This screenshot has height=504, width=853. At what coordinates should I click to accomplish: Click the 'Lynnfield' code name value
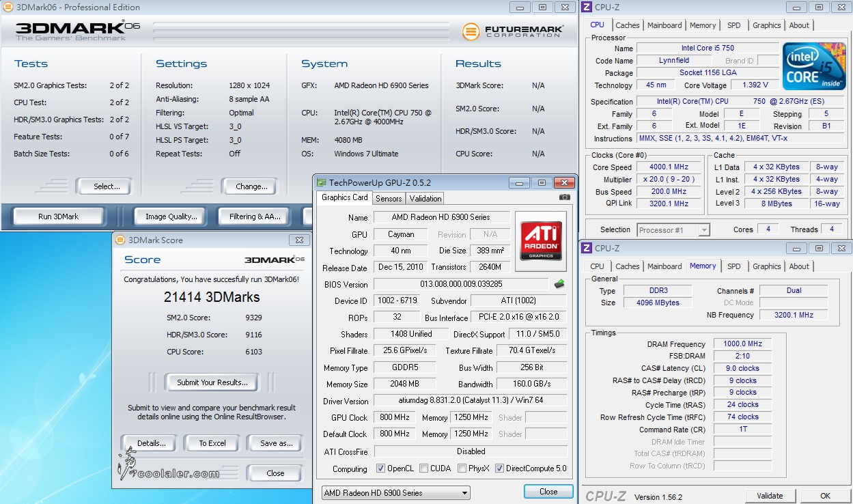(674, 60)
